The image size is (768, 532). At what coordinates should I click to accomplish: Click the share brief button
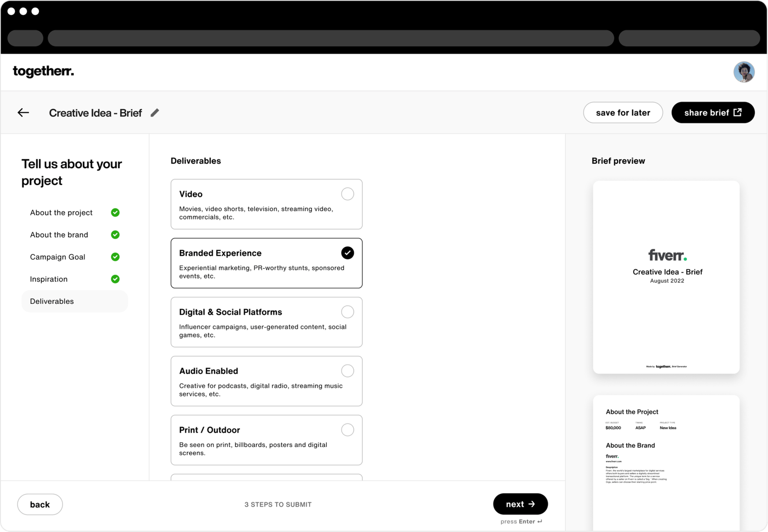click(x=713, y=113)
